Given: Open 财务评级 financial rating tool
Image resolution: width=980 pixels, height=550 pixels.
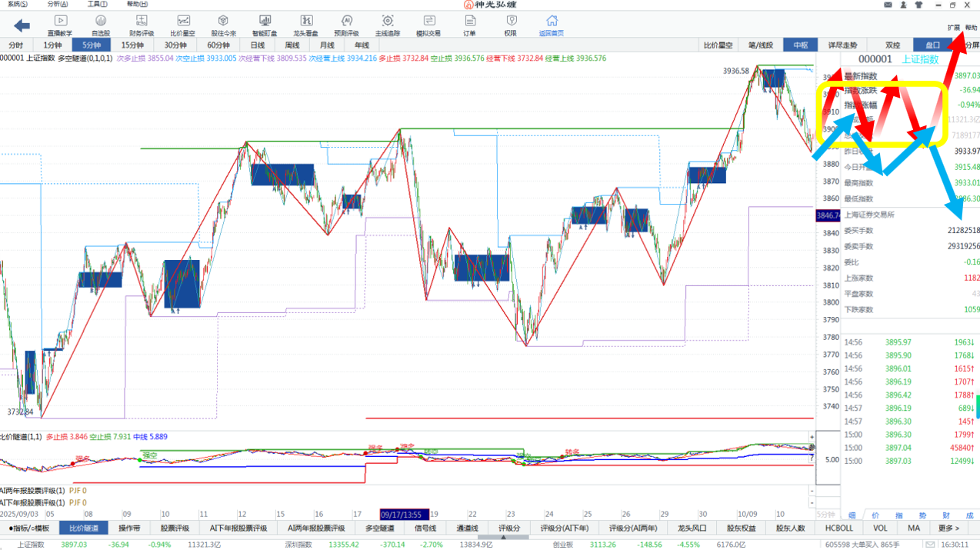Looking at the screenshot, I should click(142, 25).
